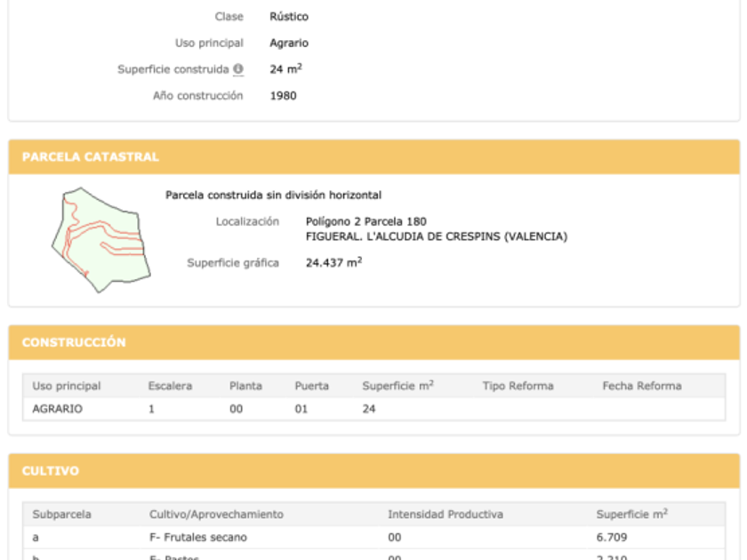
Task: Click the Cultivo/Aprovechamiento column header
Action: [216, 514]
